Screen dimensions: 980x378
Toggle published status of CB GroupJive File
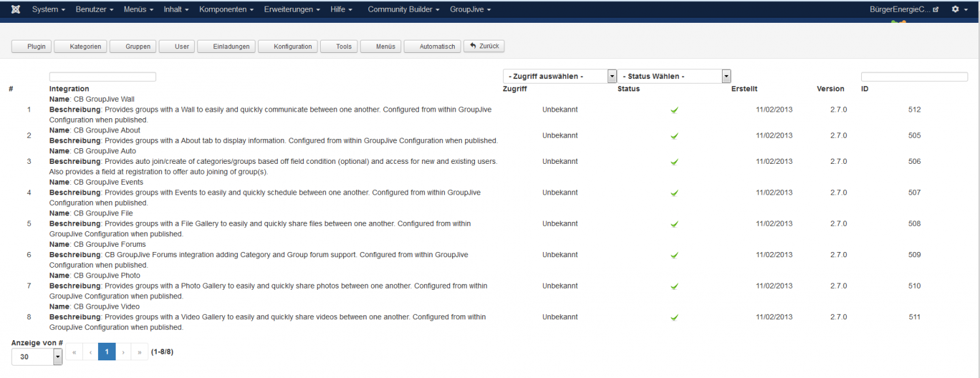(x=674, y=224)
